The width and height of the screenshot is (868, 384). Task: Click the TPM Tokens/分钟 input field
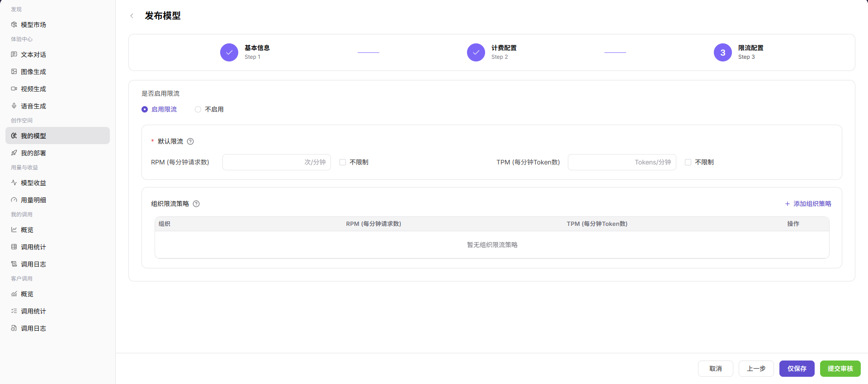622,162
